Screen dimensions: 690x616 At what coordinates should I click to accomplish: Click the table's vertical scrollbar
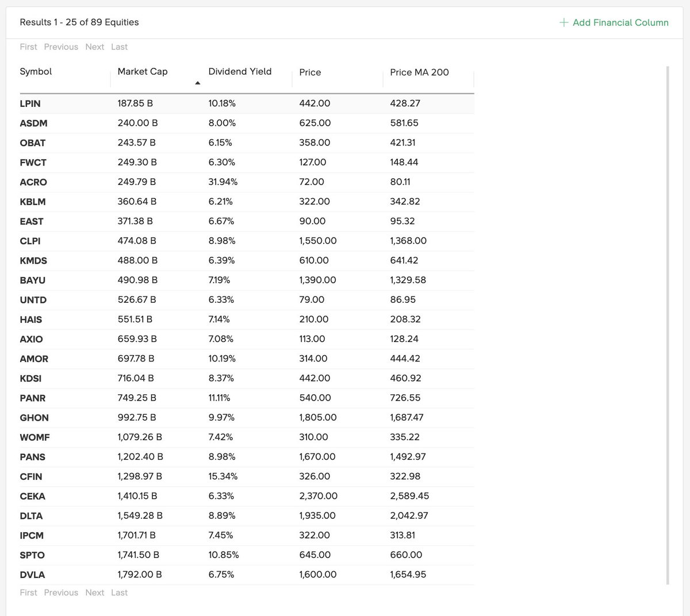tap(668, 325)
